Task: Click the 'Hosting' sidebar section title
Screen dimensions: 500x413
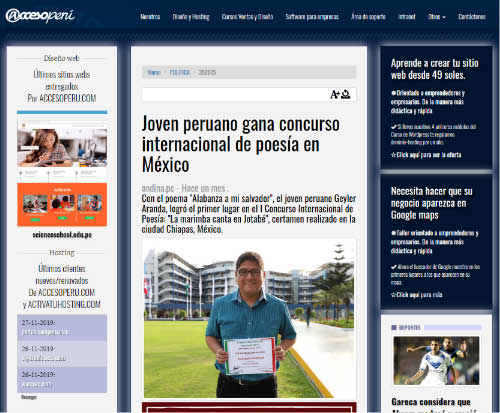Action: pos(62,252)
